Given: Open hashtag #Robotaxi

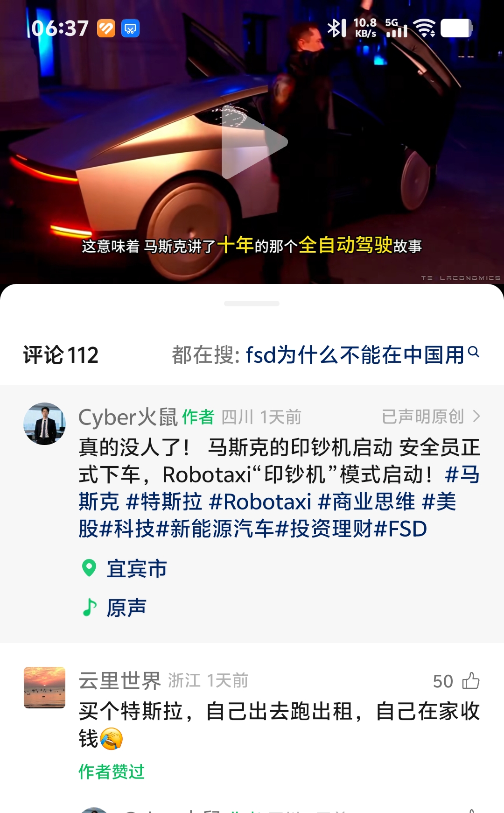Looking at the screenshot, I should point(260,502).
